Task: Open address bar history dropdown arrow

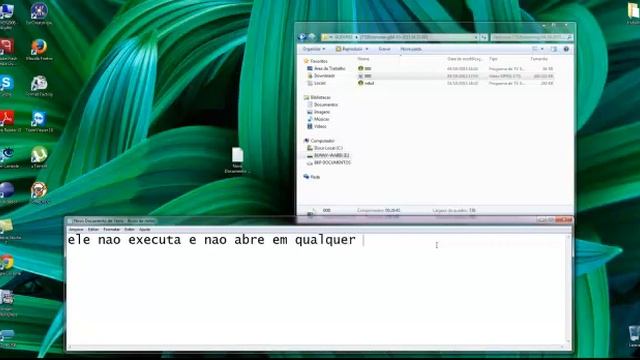Action: [x=476, y=37]
